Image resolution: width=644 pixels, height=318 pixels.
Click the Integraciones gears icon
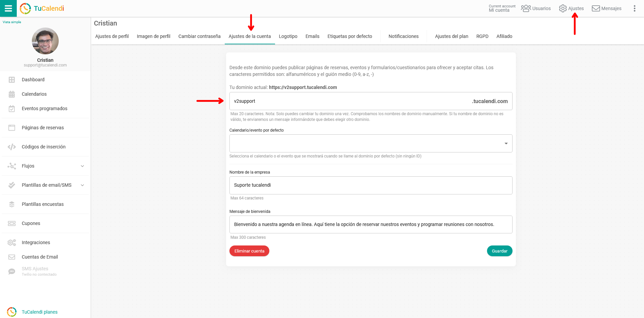12,242
